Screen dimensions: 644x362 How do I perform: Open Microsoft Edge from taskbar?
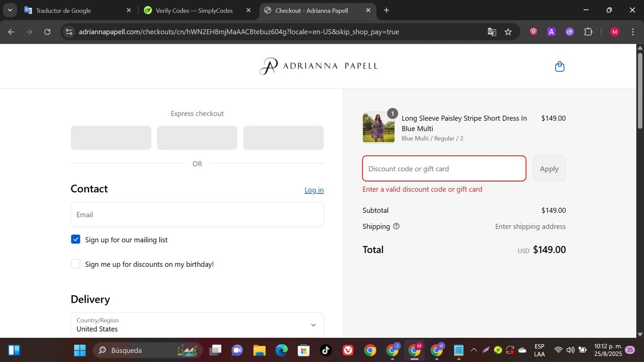point(282,350)
